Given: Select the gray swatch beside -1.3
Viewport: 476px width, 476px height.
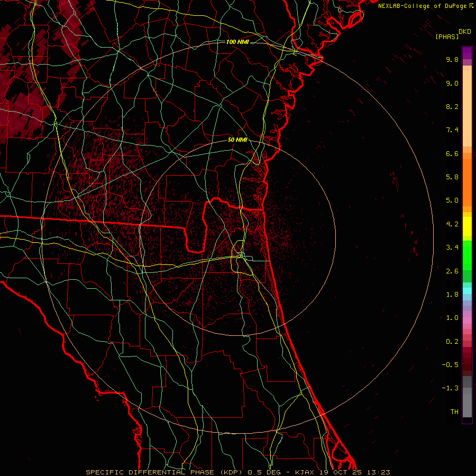Looking at the screenshot, I should pos(467,389).
